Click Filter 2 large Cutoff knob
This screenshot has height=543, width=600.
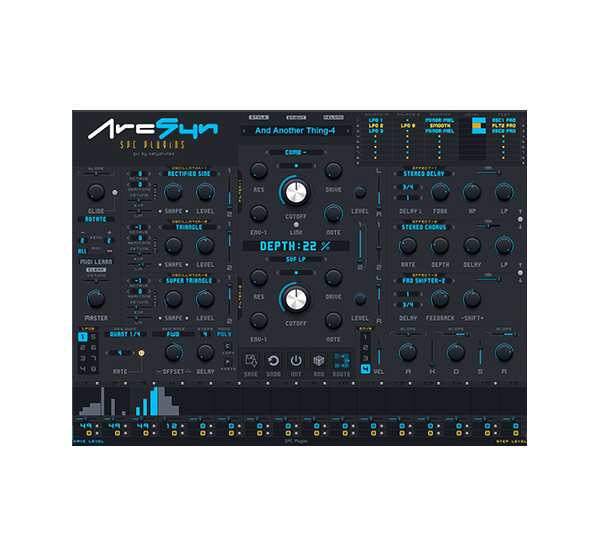point(296,299)
